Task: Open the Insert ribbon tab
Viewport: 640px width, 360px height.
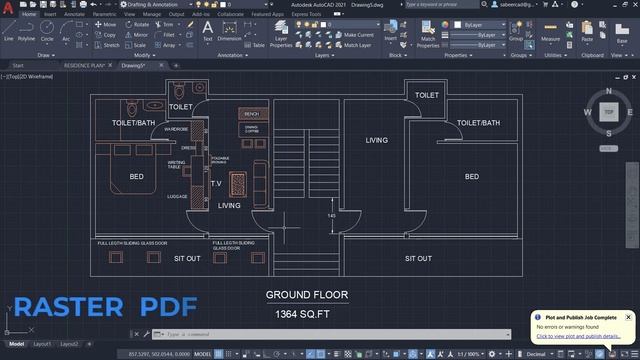Action: point(50,14)
